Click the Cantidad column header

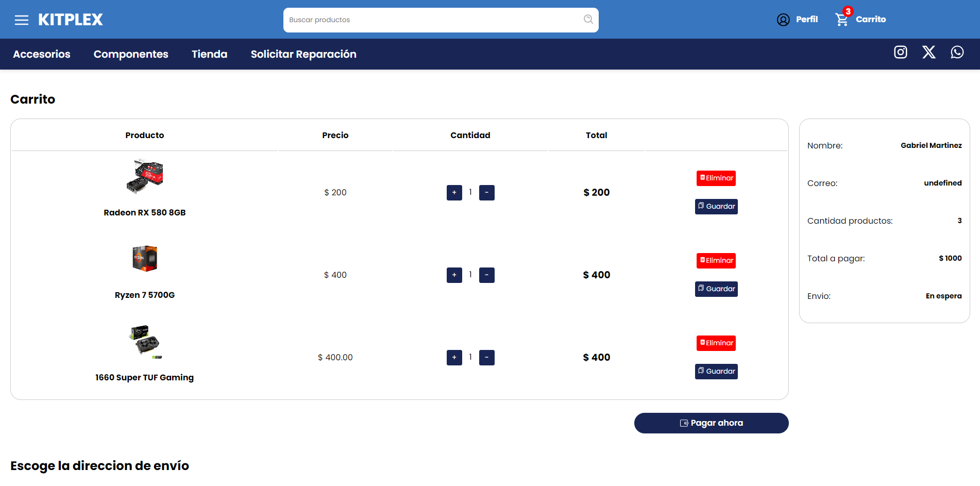pyautogui.click(x=470, y=135)
